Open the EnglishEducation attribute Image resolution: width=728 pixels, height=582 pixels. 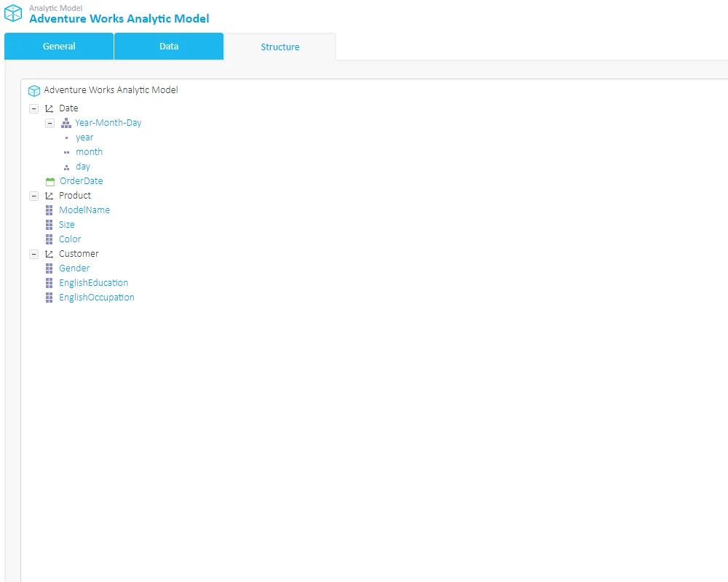[x=94, y=283]
